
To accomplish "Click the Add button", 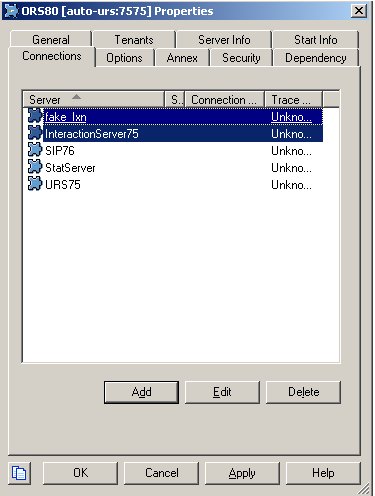I will point(141,392).
